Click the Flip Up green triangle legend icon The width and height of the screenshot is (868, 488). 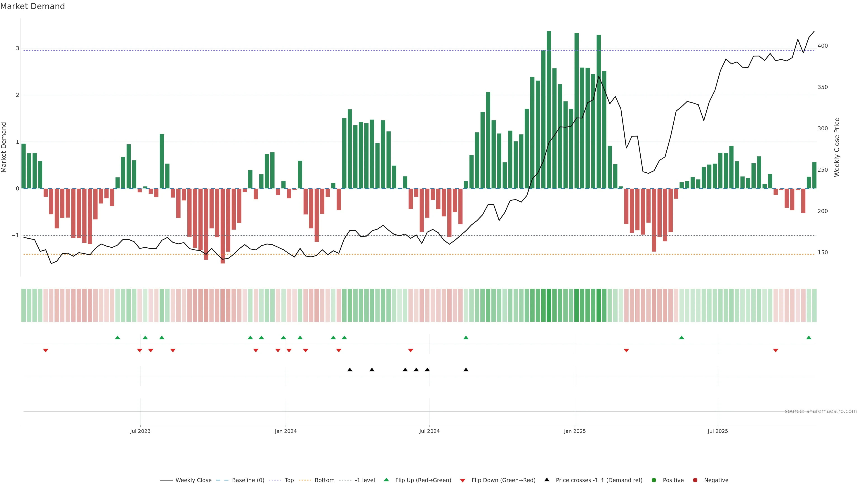[387, 480]
